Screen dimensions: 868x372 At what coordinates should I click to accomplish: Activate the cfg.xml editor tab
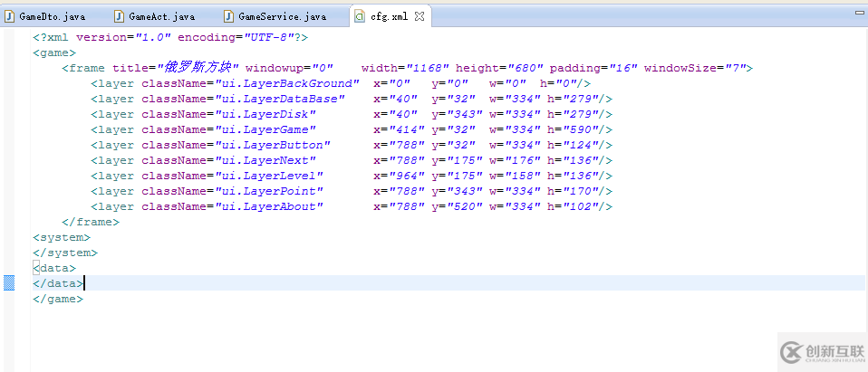388,16
